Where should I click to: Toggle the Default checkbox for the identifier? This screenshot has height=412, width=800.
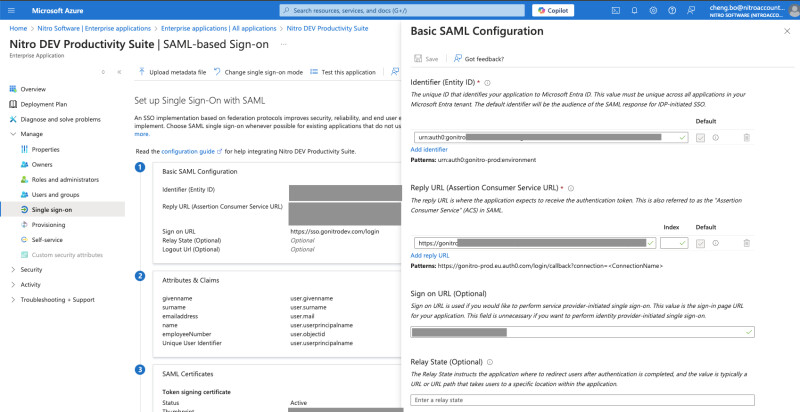pyautogui.click(x=700, y=138)
